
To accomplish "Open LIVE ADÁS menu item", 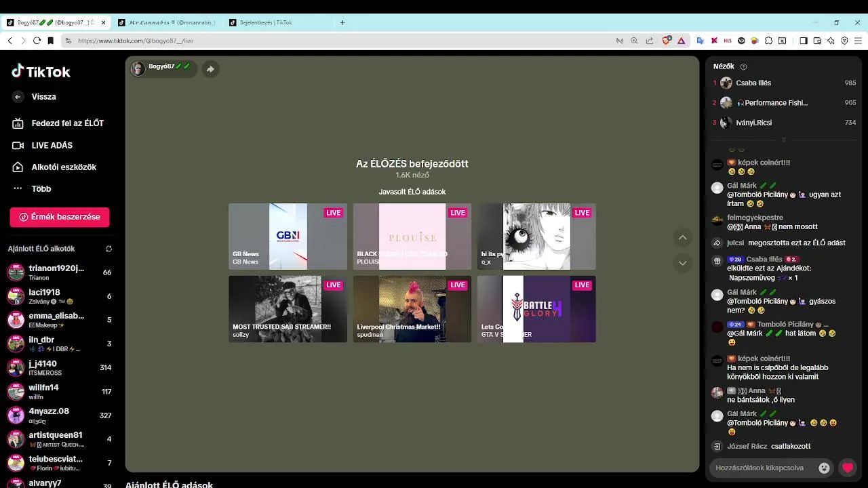I will pyautogui.click(x=43, y=145).
